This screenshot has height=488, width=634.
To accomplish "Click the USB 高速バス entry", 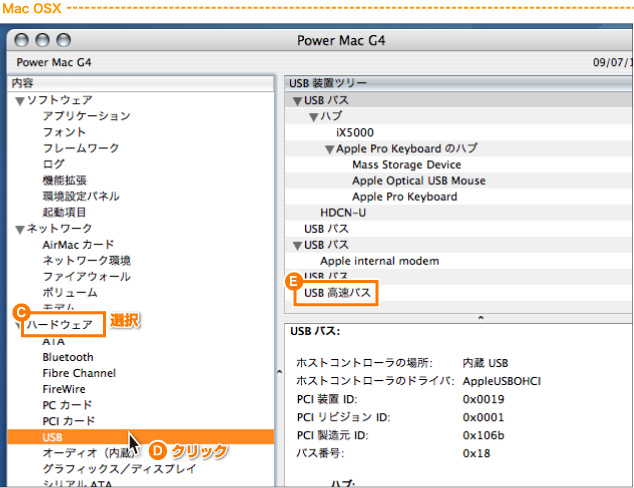I will pyautogui.click(x=337, y=293).
